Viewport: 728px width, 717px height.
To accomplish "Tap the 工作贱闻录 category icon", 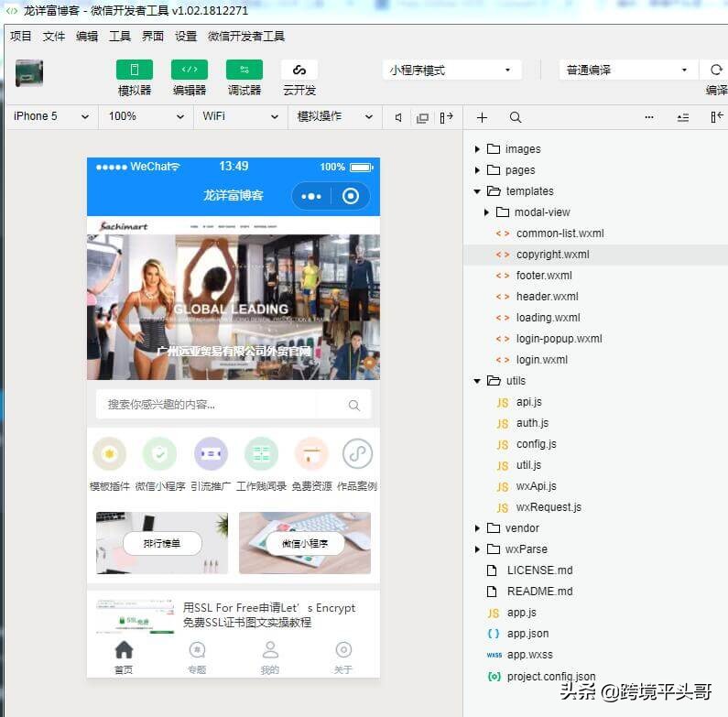I will point(261,453).
